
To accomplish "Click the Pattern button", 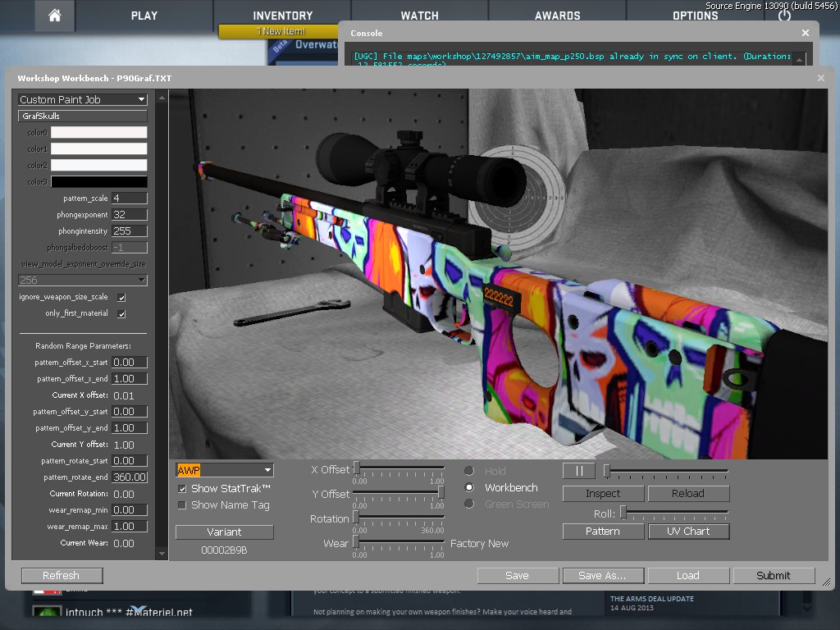I will click(x=603, y=532).
